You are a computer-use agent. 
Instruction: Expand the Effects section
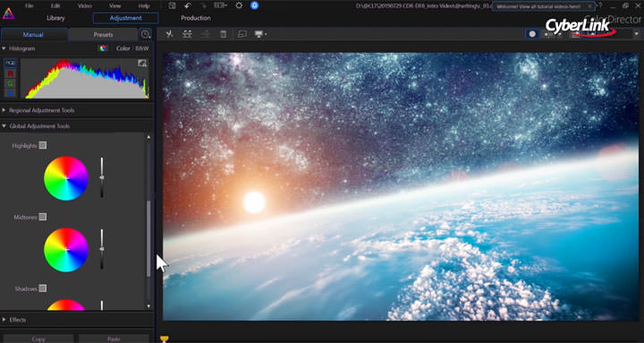click(4, 320)
